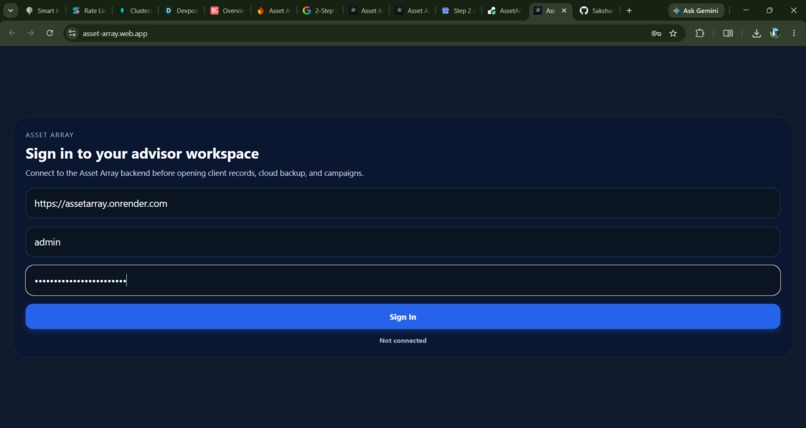Image resolution: width=806 pixels, height=428 pixels.
Task: Click the backend URL field
Action: click(403, 203)
